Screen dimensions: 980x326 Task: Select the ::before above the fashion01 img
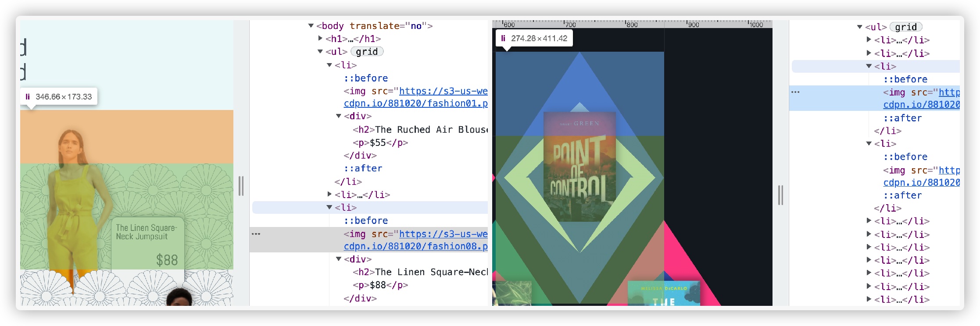click(366, 78)
